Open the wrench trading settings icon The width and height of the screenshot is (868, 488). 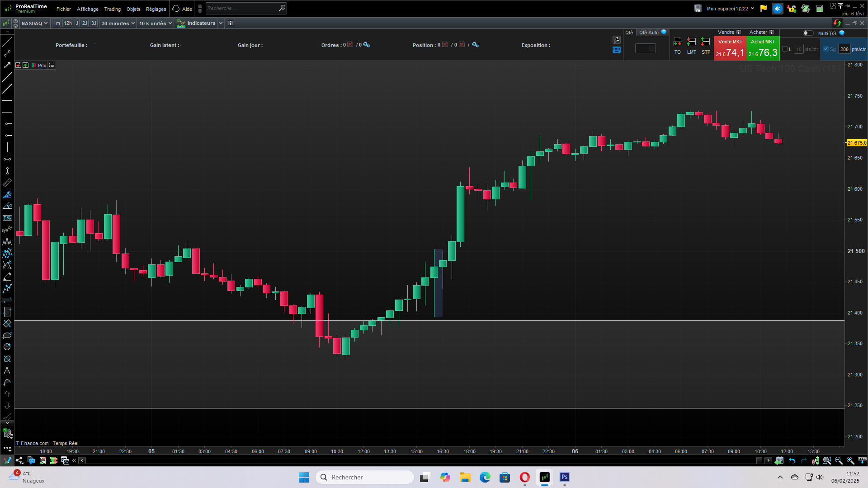617,40
